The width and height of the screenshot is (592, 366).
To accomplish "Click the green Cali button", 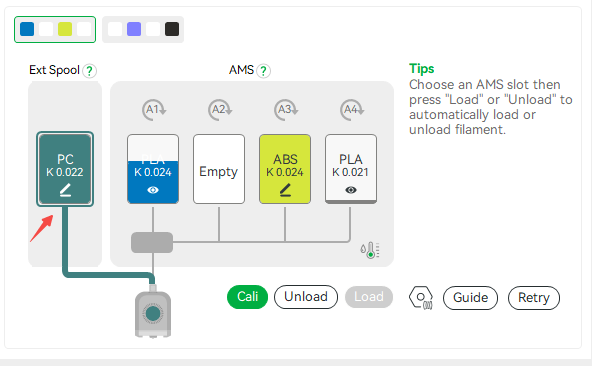I will point(247,297).
